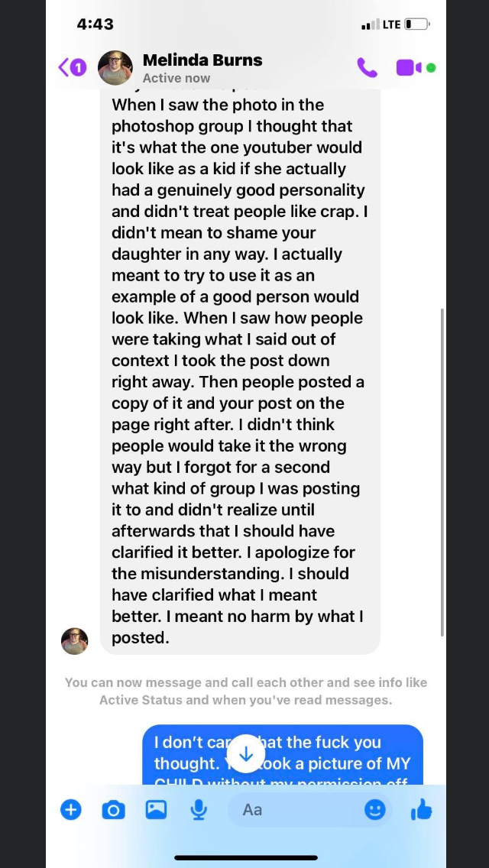This screenshot has height=868, width=489.
Task: Tap the battery indicator in status bar
Action: point(417,24)
